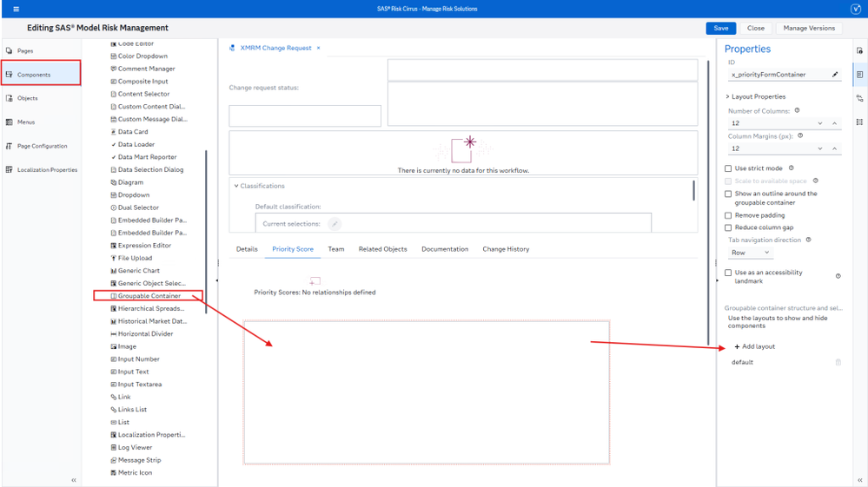The height and width of the screenshot is (487, 868).
Task: Click the canvas vertical scrollbar
Action: (708, 202)
